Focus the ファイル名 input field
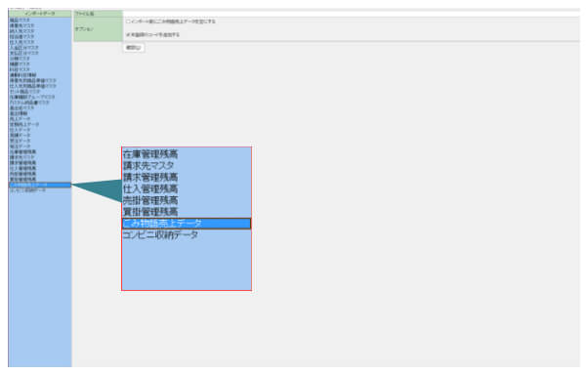The image size is (588, 375). click(x=351, y=14)
